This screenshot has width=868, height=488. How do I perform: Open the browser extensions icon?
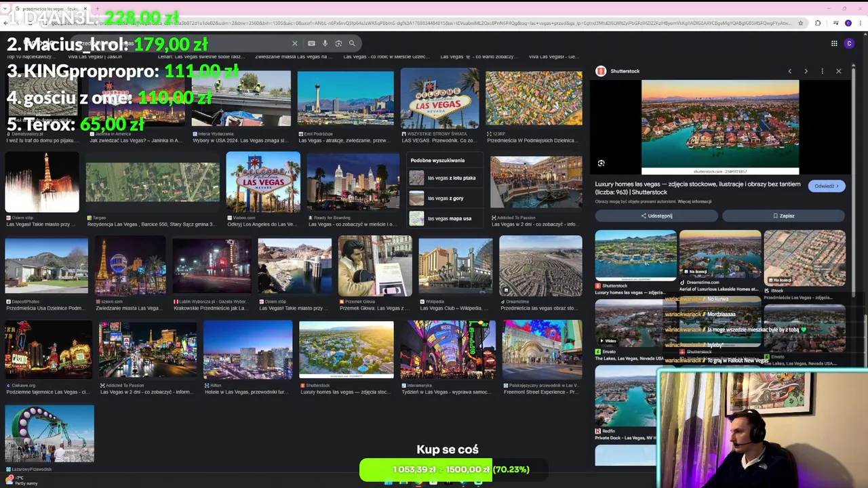(818, 23)
